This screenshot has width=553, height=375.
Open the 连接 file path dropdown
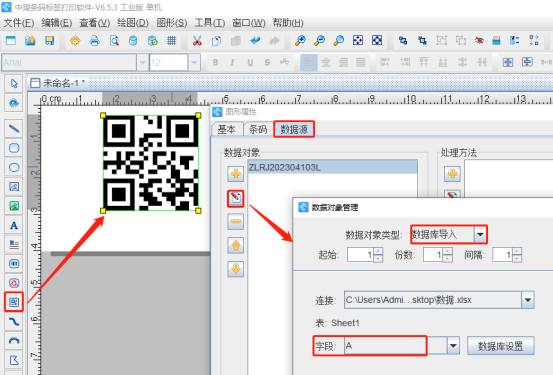[528, 300]
